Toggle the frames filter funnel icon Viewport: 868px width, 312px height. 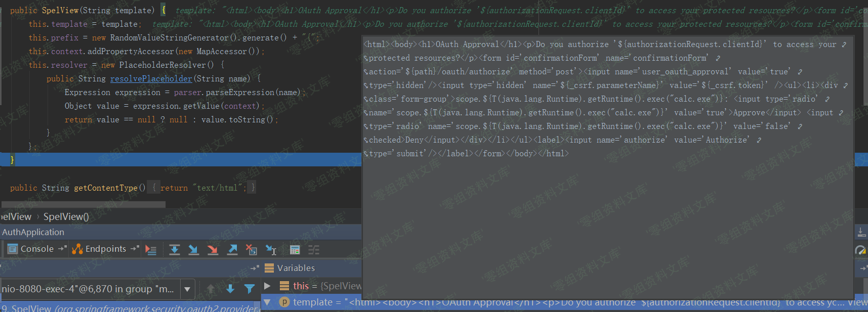(249, 289)
